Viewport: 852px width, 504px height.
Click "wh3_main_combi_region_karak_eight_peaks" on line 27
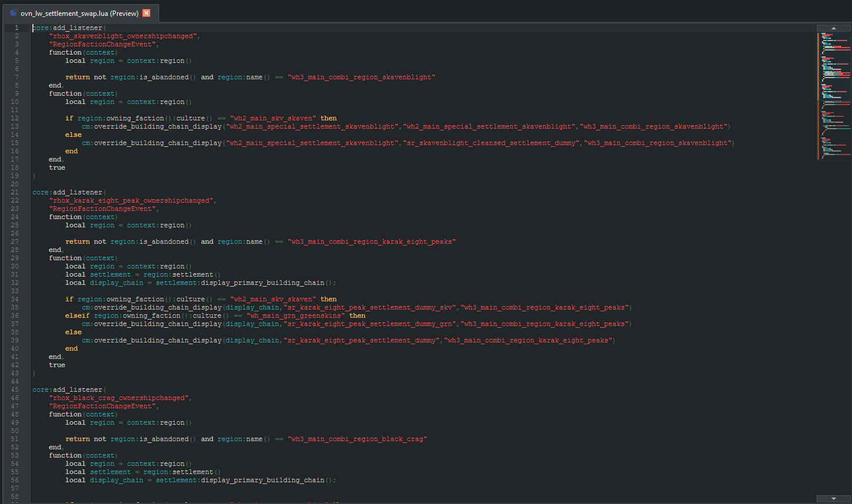pos(372,241)
